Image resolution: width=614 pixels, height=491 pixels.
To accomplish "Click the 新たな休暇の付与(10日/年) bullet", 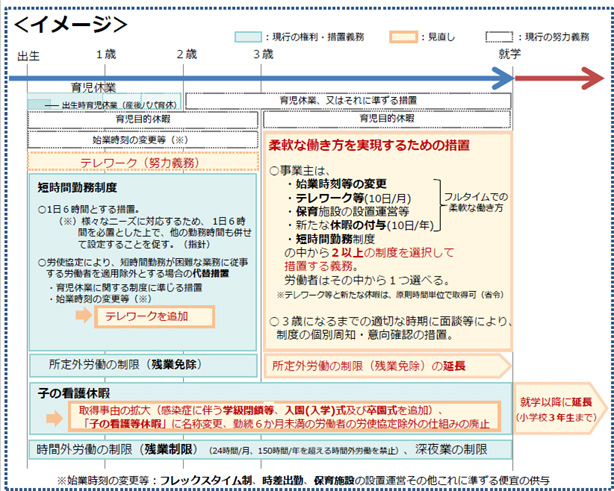I will [360, 225].
